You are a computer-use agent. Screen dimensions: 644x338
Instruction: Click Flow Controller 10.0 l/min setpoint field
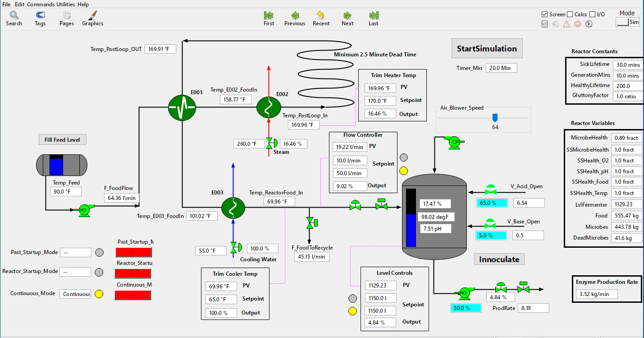(350, 160)
